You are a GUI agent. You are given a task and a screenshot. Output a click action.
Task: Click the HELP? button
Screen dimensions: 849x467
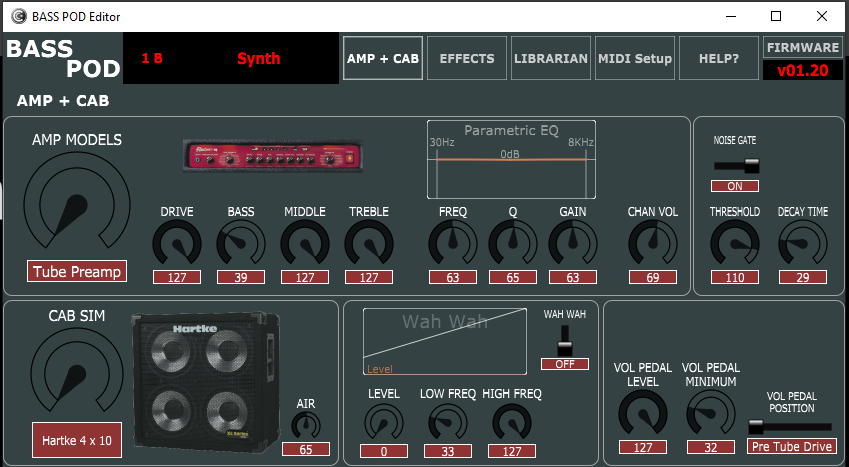(x=719, y=58)
